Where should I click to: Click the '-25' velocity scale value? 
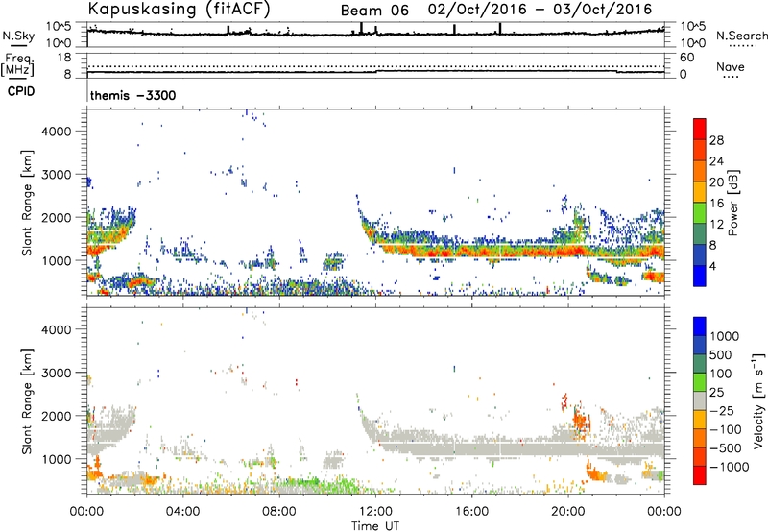(722, 411)
